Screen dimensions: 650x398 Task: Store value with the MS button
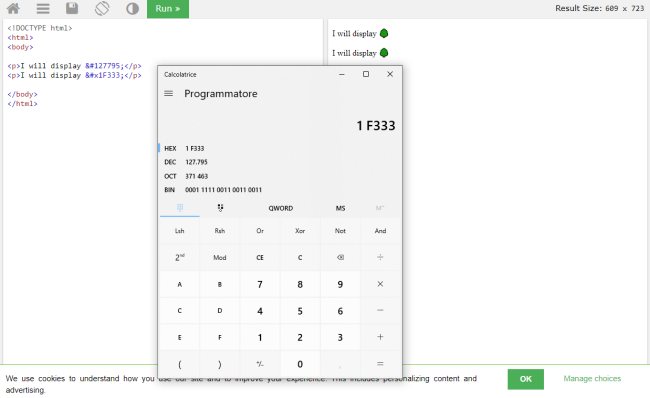(x=340, y=208)
